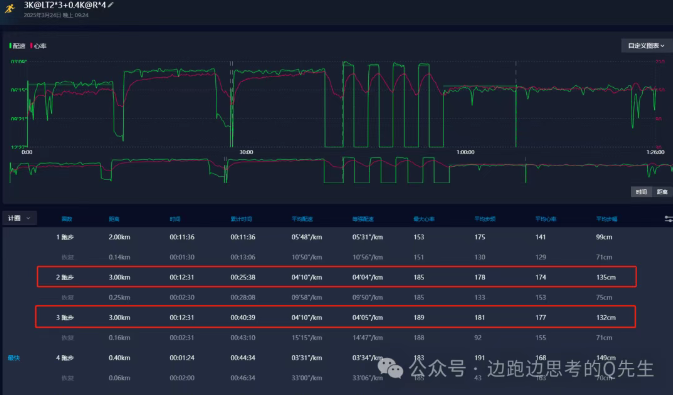Open the 自定义图表 custom chart dropdown
Image resolution: width=673 pixels, height=395 pixels.
(646, 46)
